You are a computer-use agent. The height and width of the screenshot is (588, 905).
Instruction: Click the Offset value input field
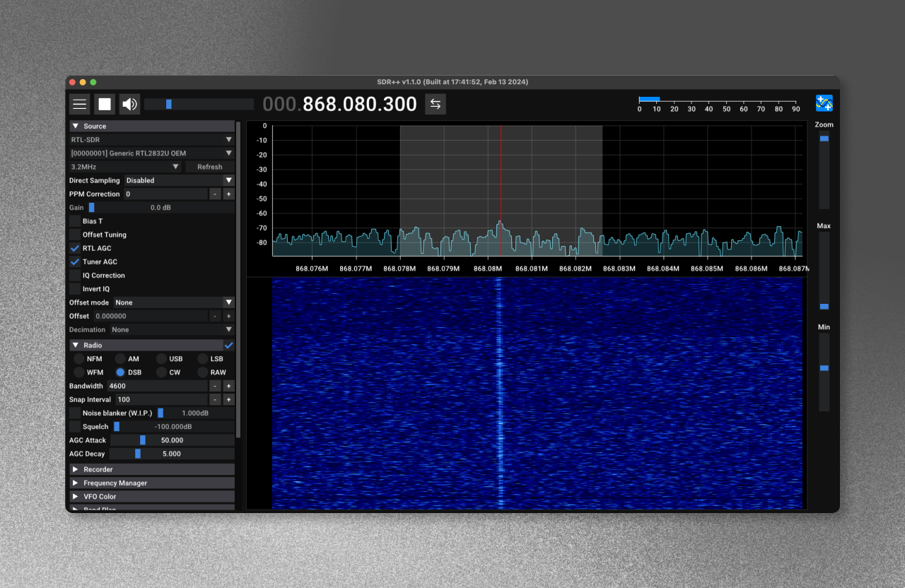[151, 316]
